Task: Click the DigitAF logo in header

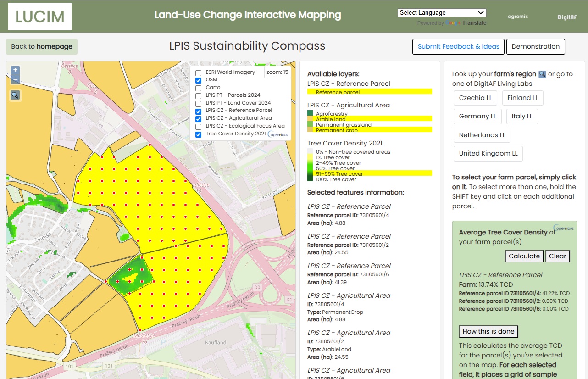Action: (566, 17)
